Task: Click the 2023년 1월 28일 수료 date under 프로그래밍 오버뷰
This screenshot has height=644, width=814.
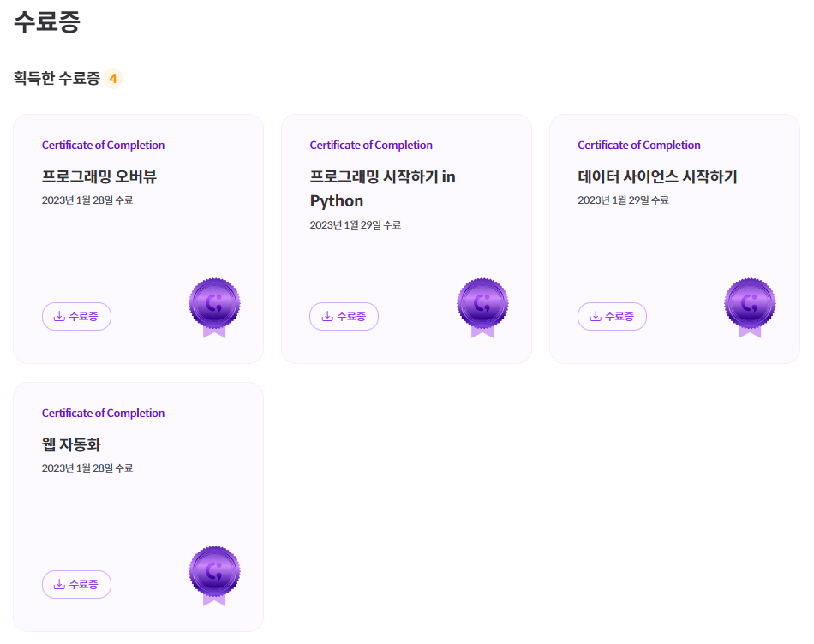Action: coord(87,200)
